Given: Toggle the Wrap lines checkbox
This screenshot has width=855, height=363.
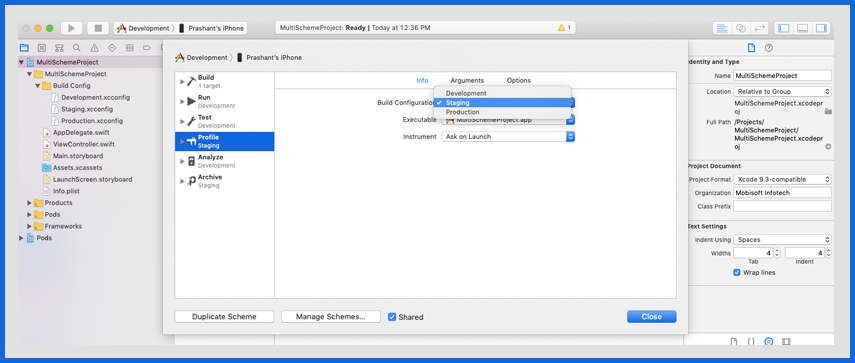Looking at the screenshot, I should point(737,273).
